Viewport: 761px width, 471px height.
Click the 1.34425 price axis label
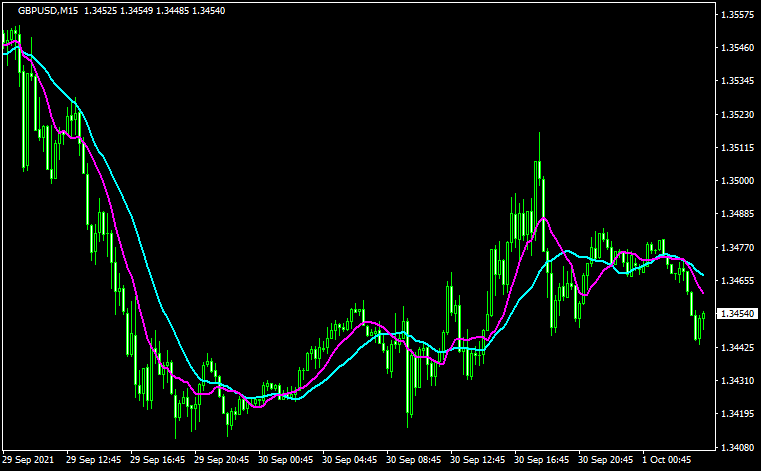[738, 348]
